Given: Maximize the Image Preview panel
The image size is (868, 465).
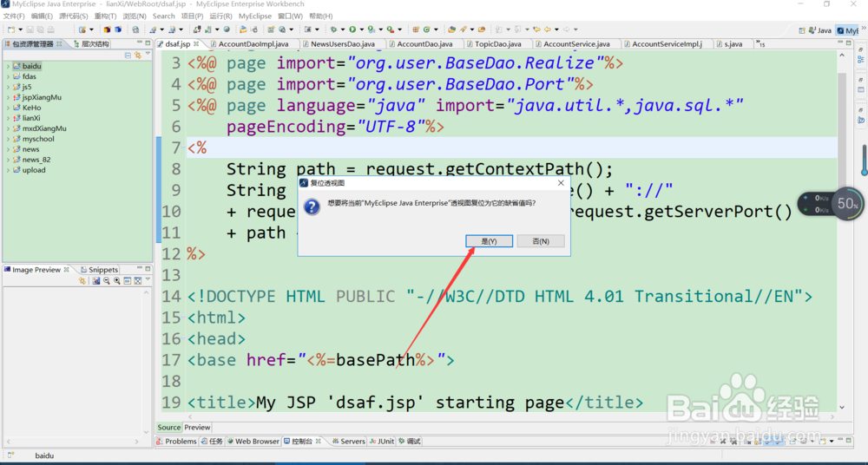Looking at the screenshot, I should pos(148,268).
